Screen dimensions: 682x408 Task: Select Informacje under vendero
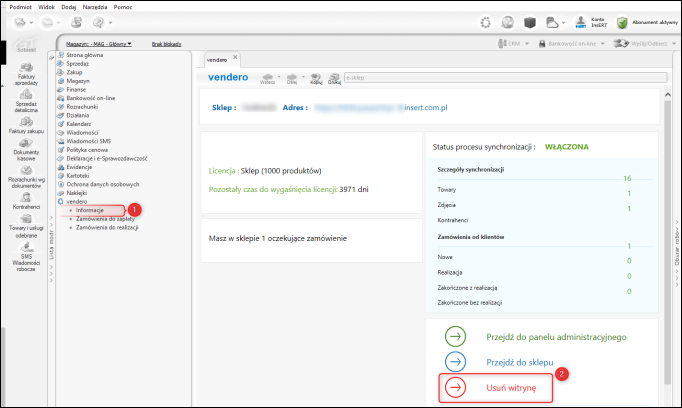click(90, 210)
